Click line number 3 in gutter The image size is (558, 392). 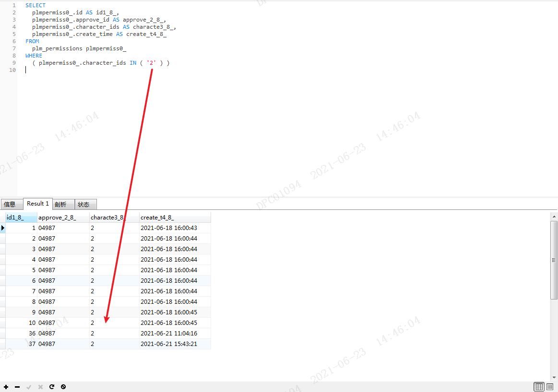click(x=14, y=20)
